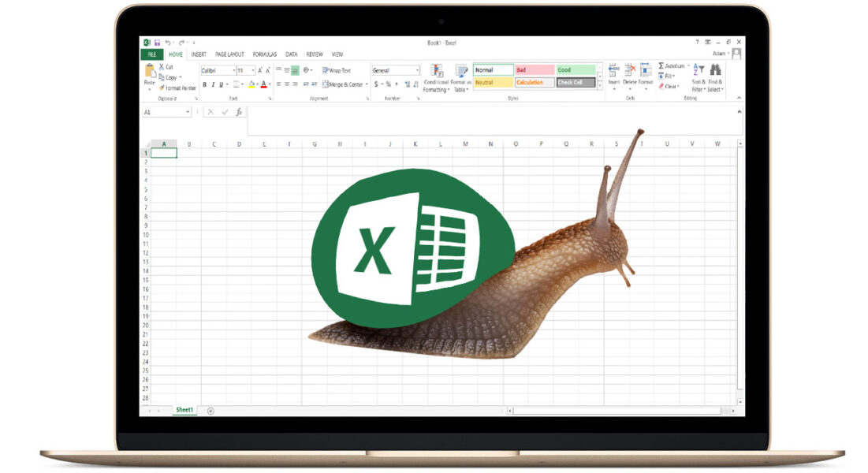Open the FILE tab
Viewport: 868px width, 473px height.
tap(151, 54)
